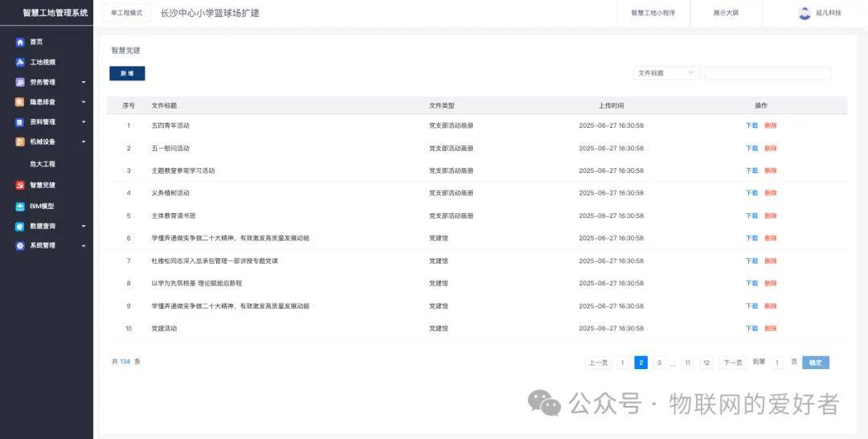Click the 隐患排查 orange icon

coord(20,102)
